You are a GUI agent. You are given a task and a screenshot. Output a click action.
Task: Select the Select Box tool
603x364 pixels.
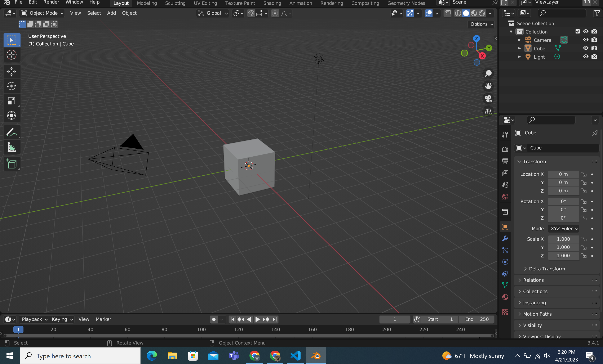coord(12,40)
